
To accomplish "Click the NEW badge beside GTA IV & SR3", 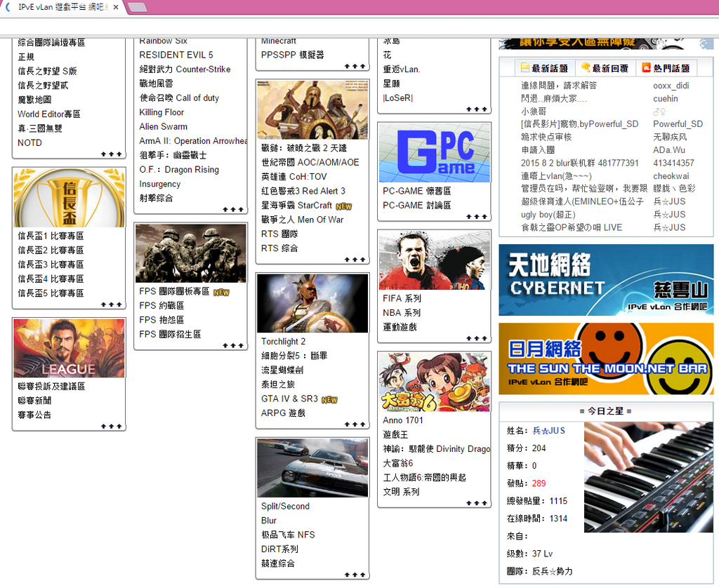I will (x=329, y=399).
